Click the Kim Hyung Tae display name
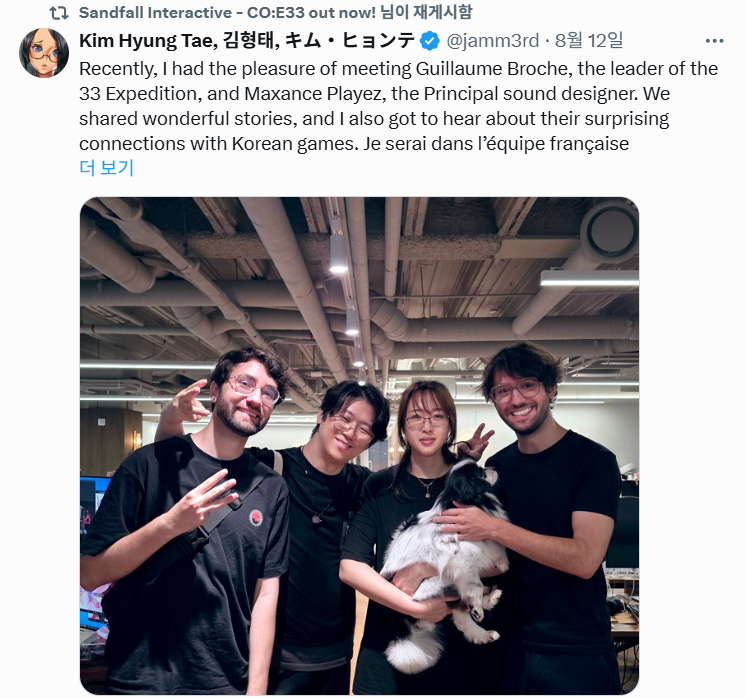747x698 pixels. [x=149, y=41]
